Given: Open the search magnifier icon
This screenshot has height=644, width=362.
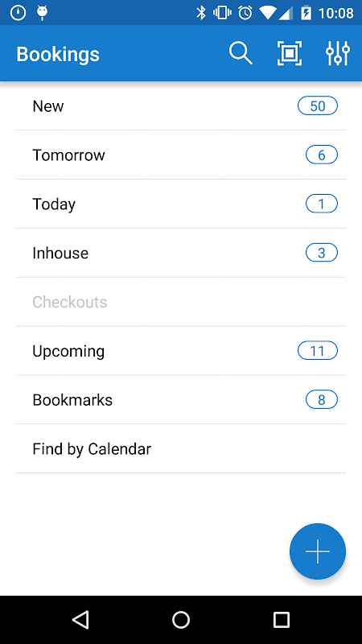Looking at the screenshot, I should (241, 53).
